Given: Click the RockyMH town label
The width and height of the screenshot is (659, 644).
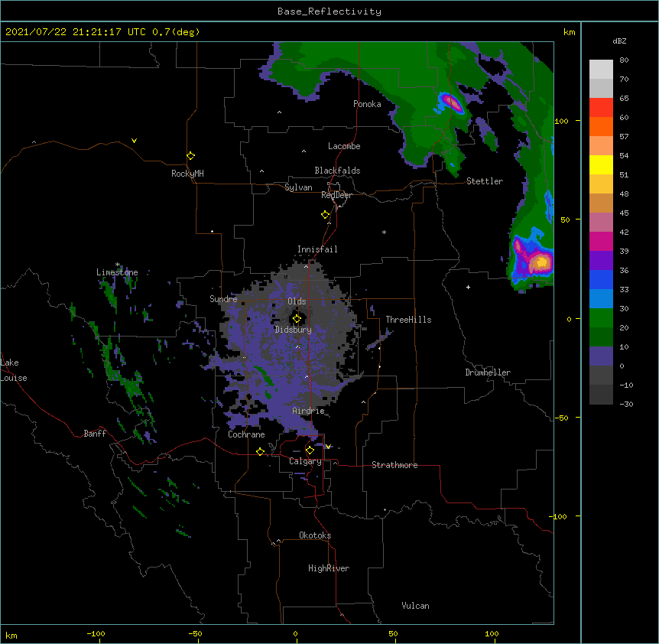Looking at the screenshot, I should [x=187, y=174].
